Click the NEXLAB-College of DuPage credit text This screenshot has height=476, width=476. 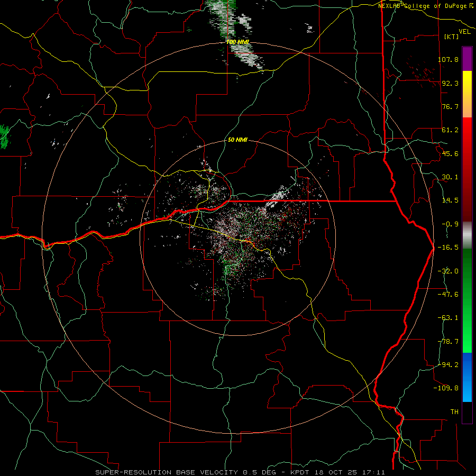425,6
